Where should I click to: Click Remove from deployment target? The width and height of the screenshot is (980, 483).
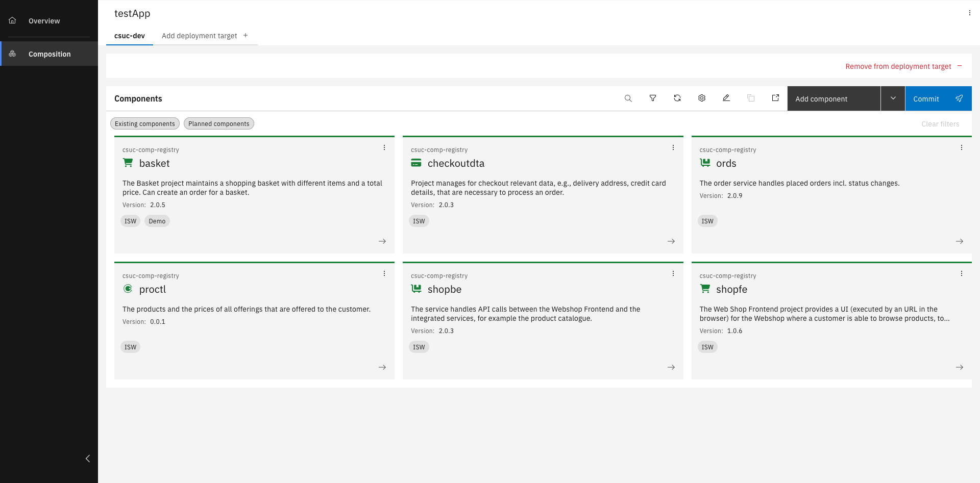[x=898, y=66]
